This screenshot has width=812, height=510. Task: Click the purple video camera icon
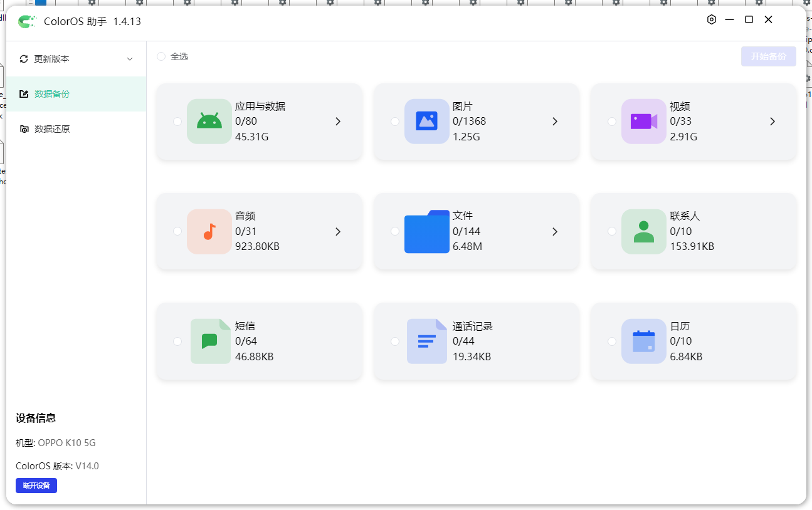click(643, 122)
